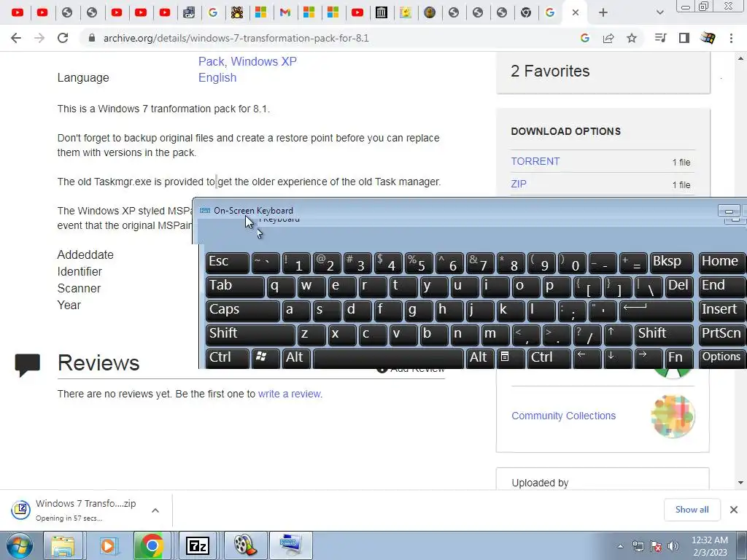Bookmark this page with the star icon
The height and width of the screenshot is (560, 747).
tap(632, 38)
